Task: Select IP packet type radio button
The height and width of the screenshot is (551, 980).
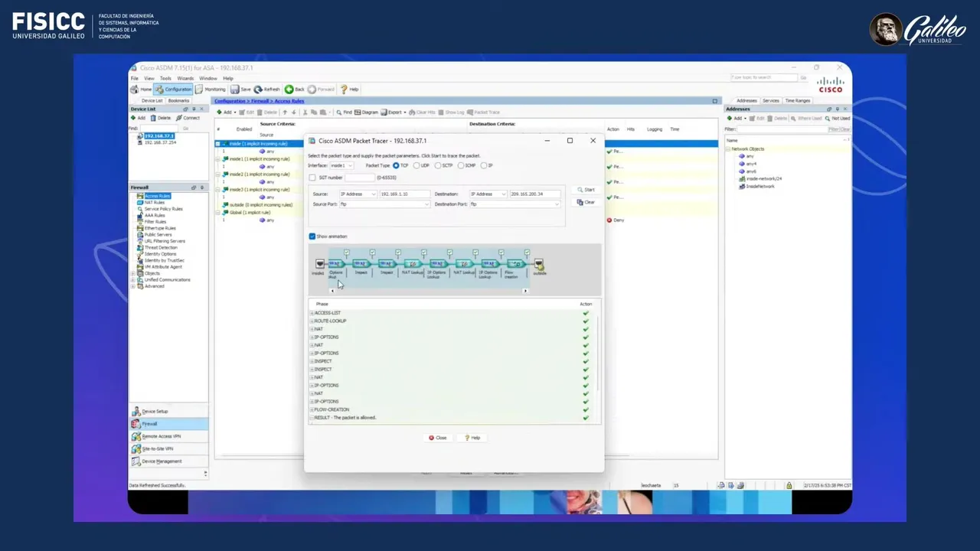Action: [x=484, y=165]
